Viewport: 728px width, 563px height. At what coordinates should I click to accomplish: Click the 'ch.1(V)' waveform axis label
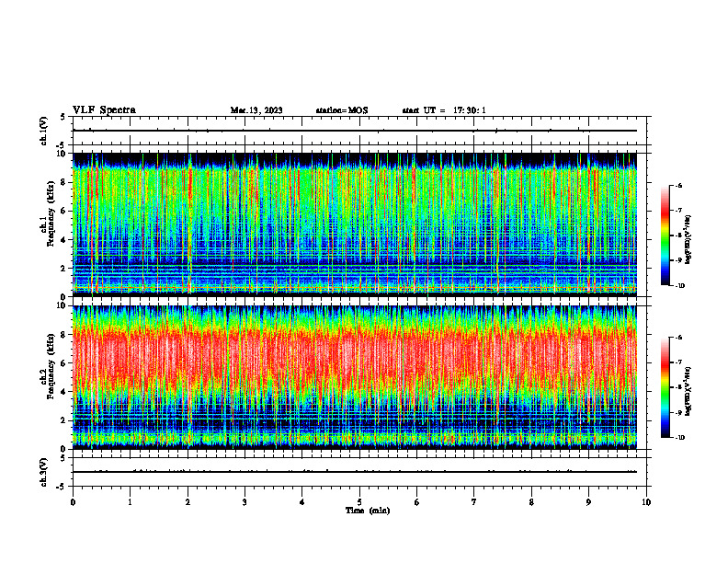coord(44,131)
